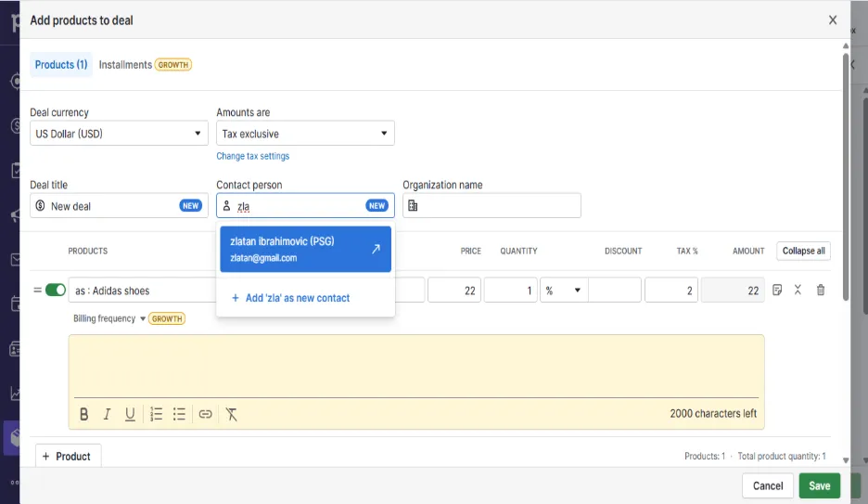Grab the reorder handle of Adidas shoes row
The height and width of the screenshot is (504, 868).
[37, 290]
